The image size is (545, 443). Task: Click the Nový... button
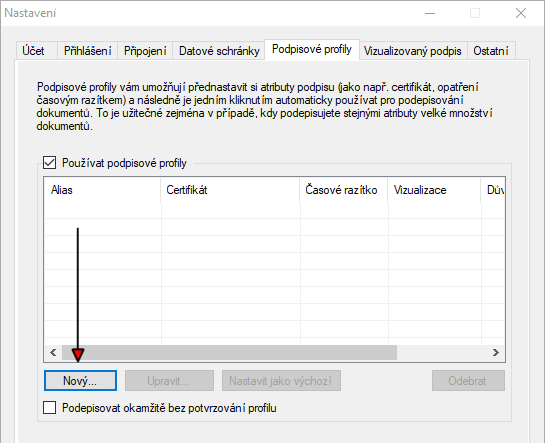click(x=80, y=381)
